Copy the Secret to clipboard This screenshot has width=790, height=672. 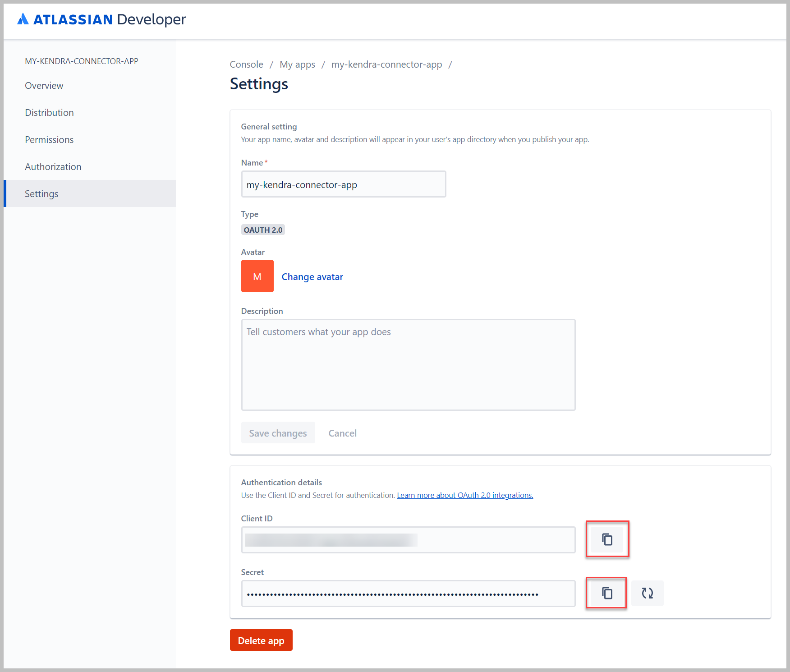[x=606, y=593]
